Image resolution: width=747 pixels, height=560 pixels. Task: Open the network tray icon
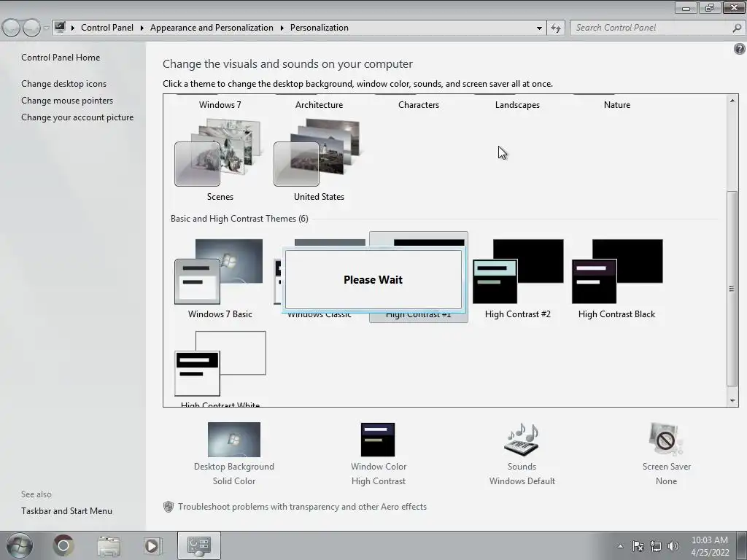pos(656,546)
